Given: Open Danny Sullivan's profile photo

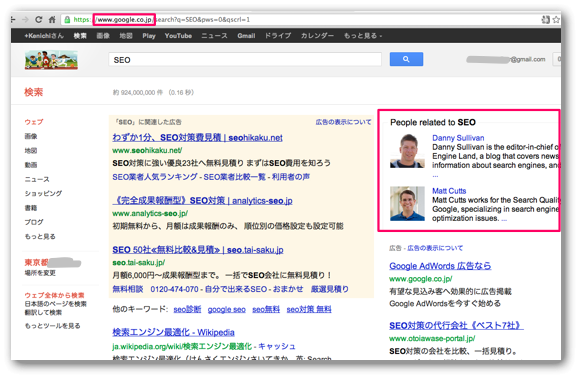Looking at the screenshot, I should 407,151.
